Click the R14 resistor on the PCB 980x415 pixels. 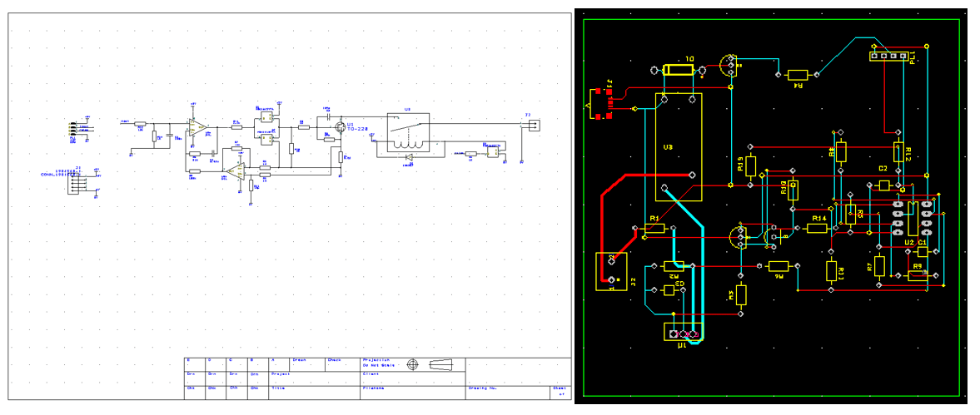819,227
